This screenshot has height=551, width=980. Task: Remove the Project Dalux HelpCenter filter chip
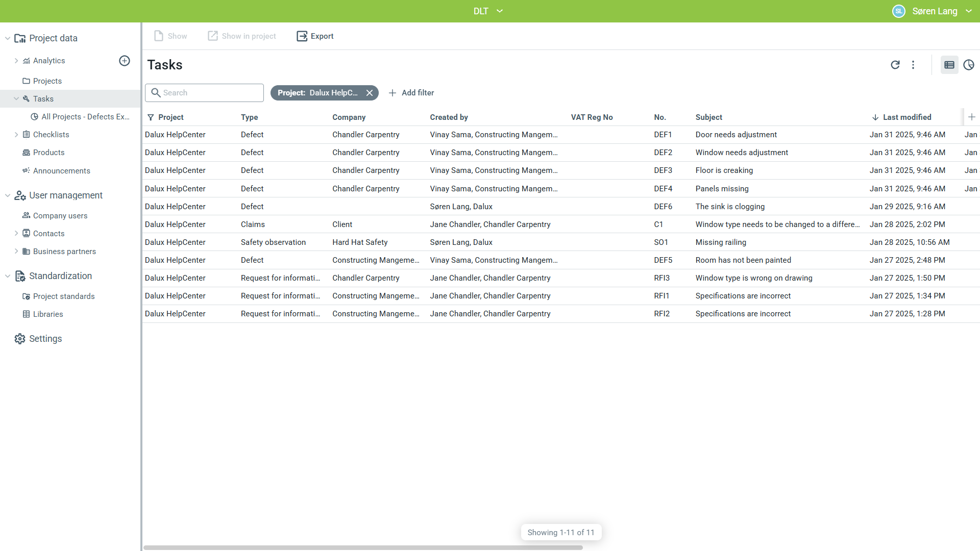(x=370, y=93)
